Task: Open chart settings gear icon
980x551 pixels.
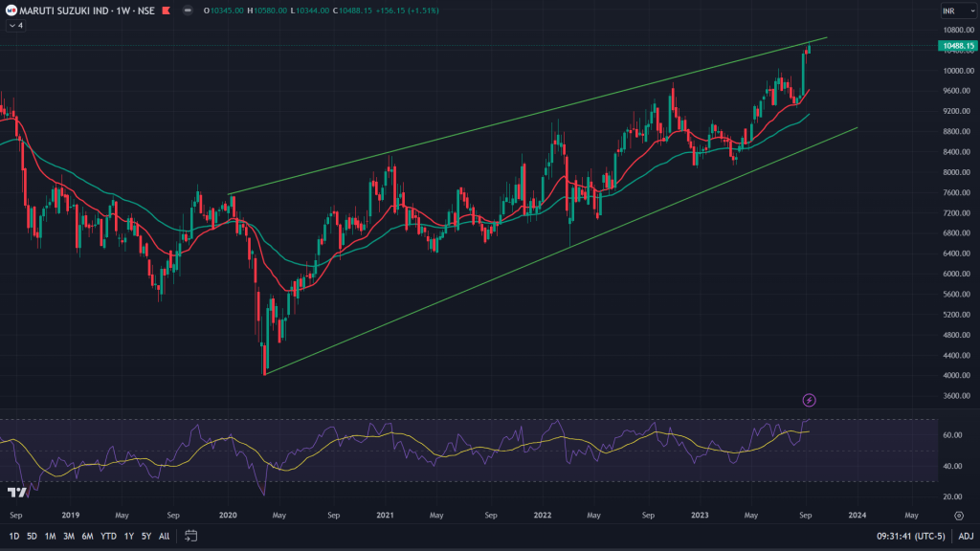Action: click(x=959, y=515)
